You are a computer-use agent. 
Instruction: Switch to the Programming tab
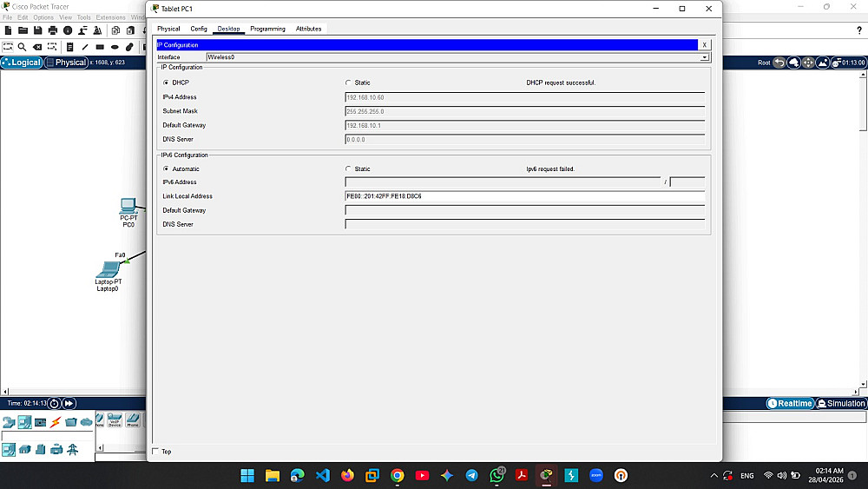268,29
